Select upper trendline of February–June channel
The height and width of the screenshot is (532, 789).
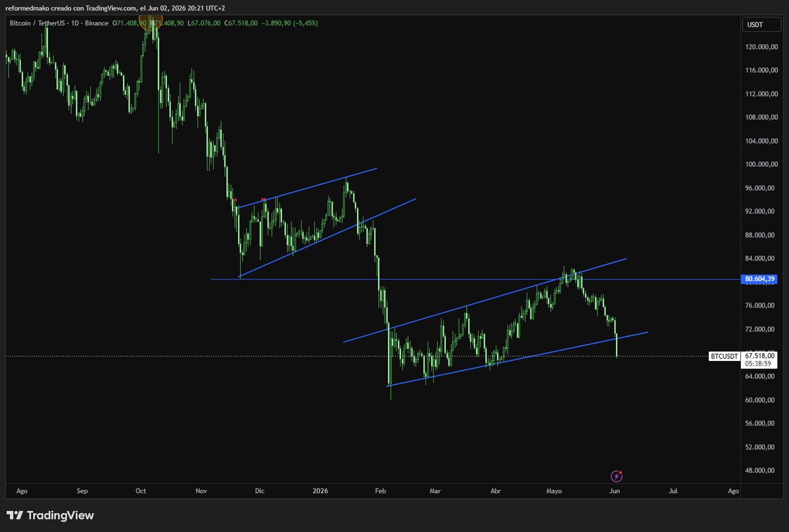tap(485, 300)
